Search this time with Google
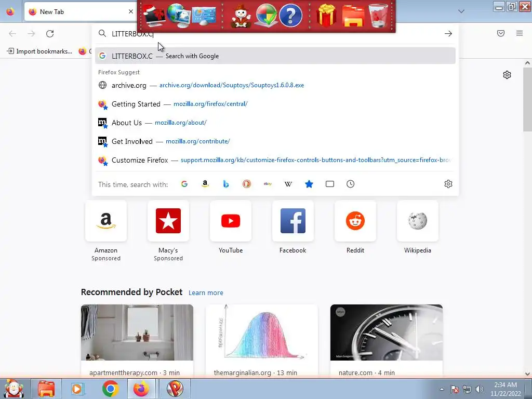Viewport: 532px width, 399px height. coord(184,184)
